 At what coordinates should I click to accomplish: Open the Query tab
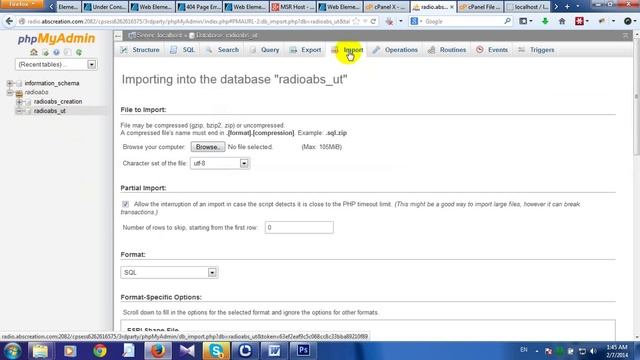tap(264, 50)
